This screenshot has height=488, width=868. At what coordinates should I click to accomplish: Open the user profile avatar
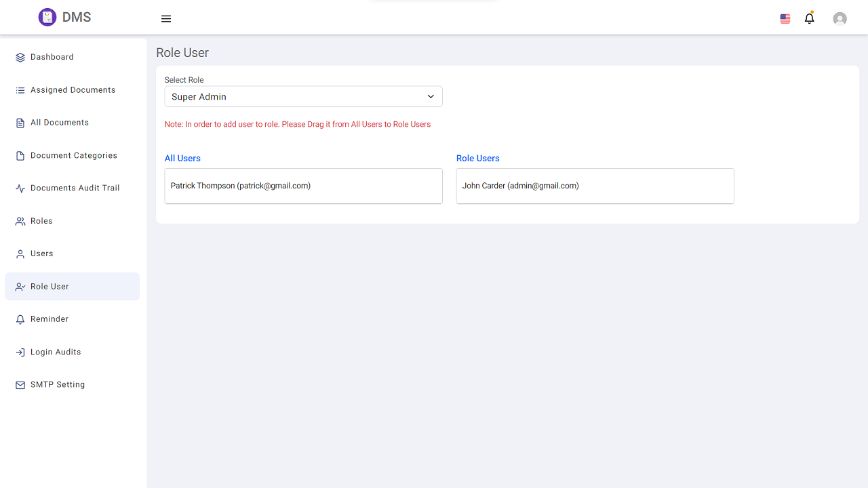pyautogui.click(x=840, y=19)
